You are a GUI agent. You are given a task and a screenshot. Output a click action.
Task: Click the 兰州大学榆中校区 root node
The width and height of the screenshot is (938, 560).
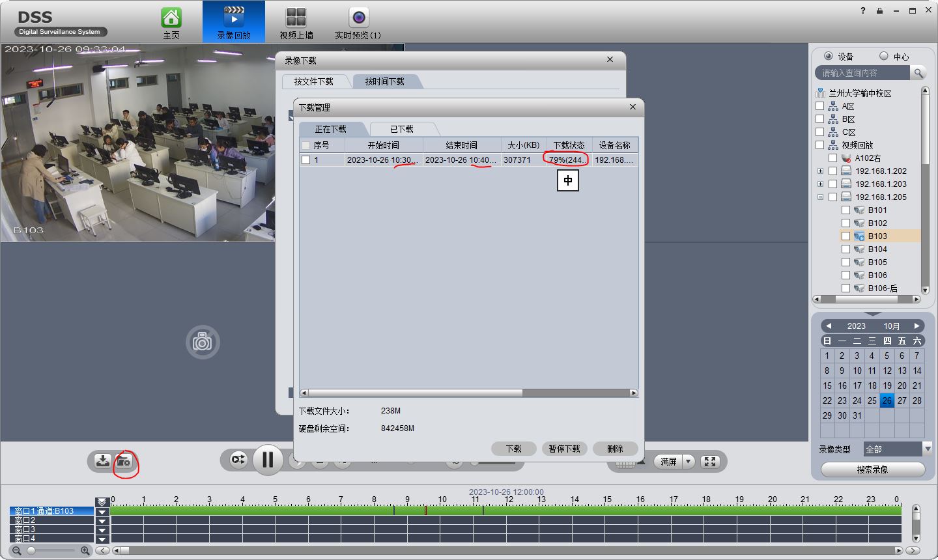[860, 93]
